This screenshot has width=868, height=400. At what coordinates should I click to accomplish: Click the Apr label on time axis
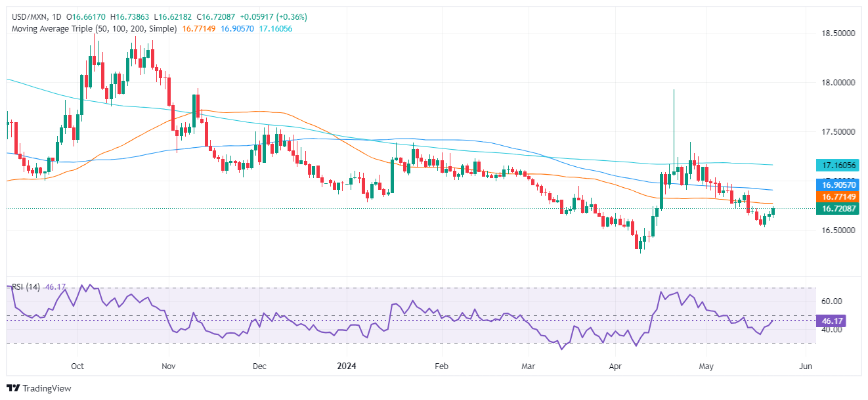coord(615,366)
